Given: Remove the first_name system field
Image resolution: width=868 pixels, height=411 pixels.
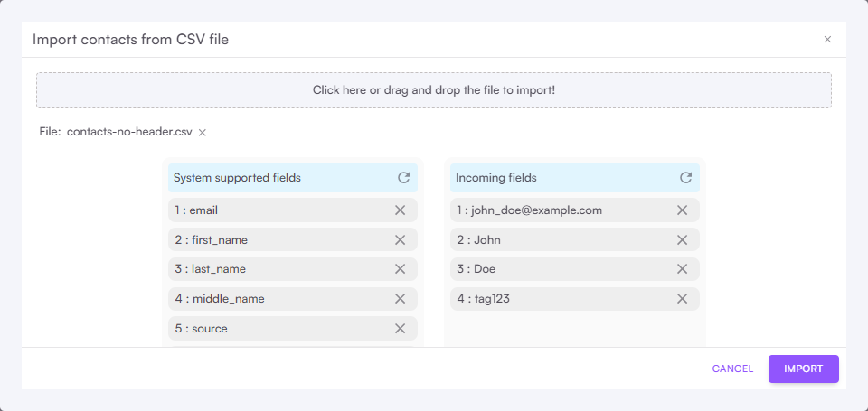Looking at the screenshot, I should [x=400, y=240].
